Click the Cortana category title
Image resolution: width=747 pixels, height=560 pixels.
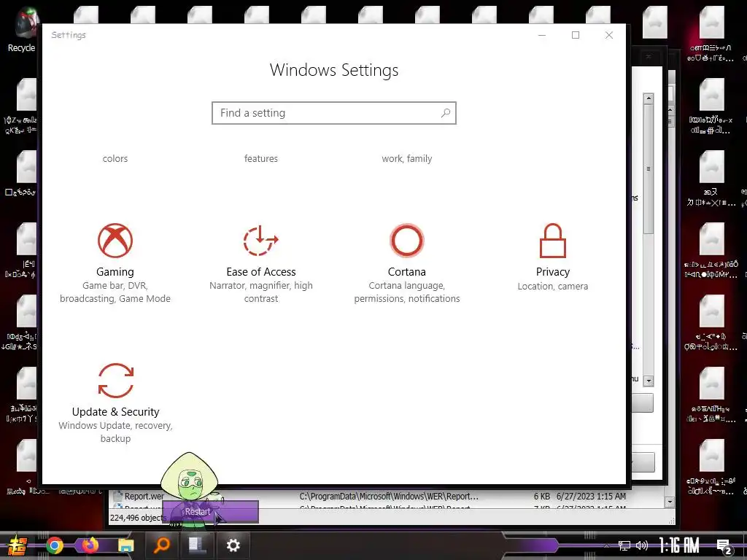(x=406, y=272)
